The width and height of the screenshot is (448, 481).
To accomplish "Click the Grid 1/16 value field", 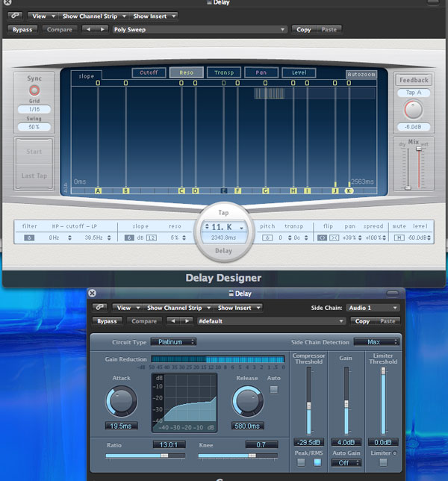I will (x=34, y=109).
